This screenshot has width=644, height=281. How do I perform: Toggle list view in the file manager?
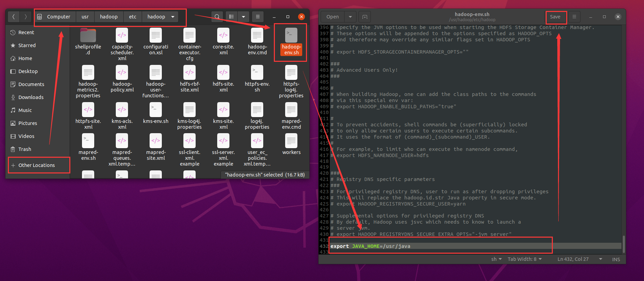pyautogui.click(x=232, y=17)
